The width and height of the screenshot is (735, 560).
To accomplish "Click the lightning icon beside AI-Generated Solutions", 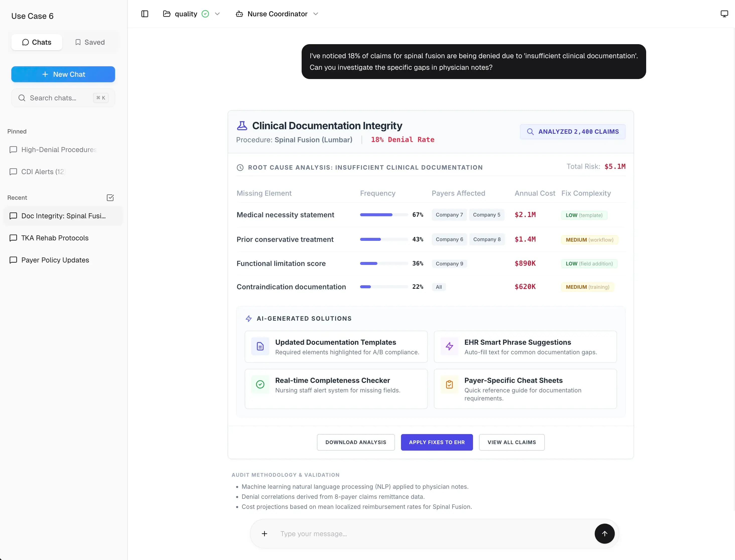I will click(249, 318).
